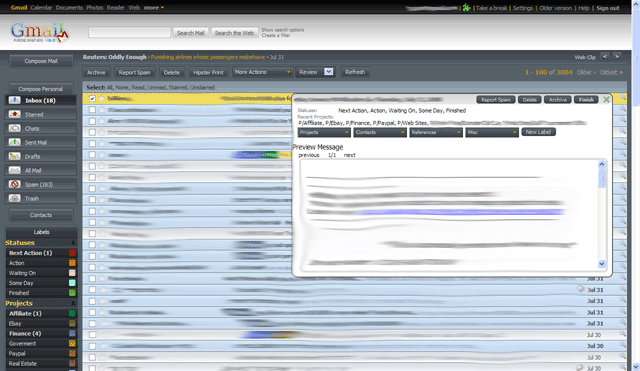The height and width of the screenshot is (371, 640).
Task: Click the Search Mail button
Action: [191, 33]
